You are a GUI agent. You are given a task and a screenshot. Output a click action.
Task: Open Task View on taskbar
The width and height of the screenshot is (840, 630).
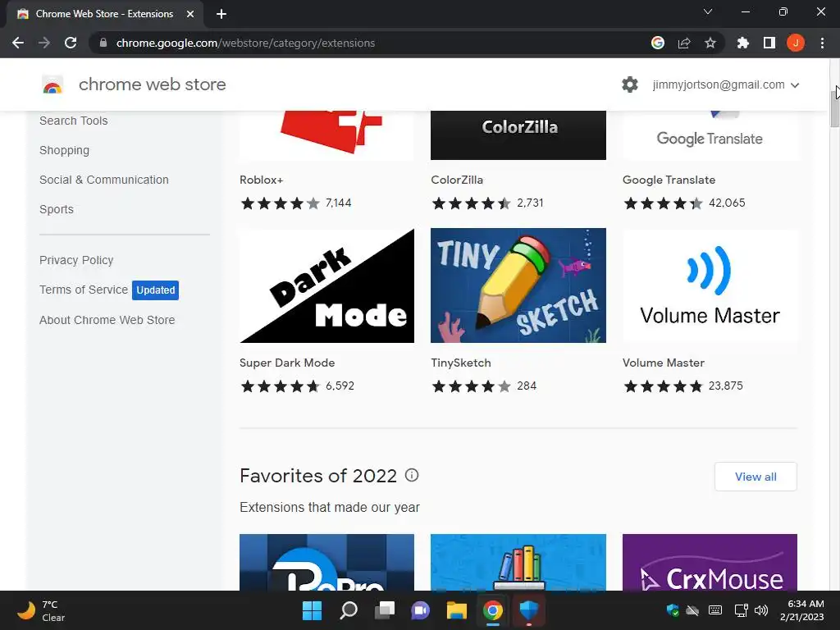[385, 610]
